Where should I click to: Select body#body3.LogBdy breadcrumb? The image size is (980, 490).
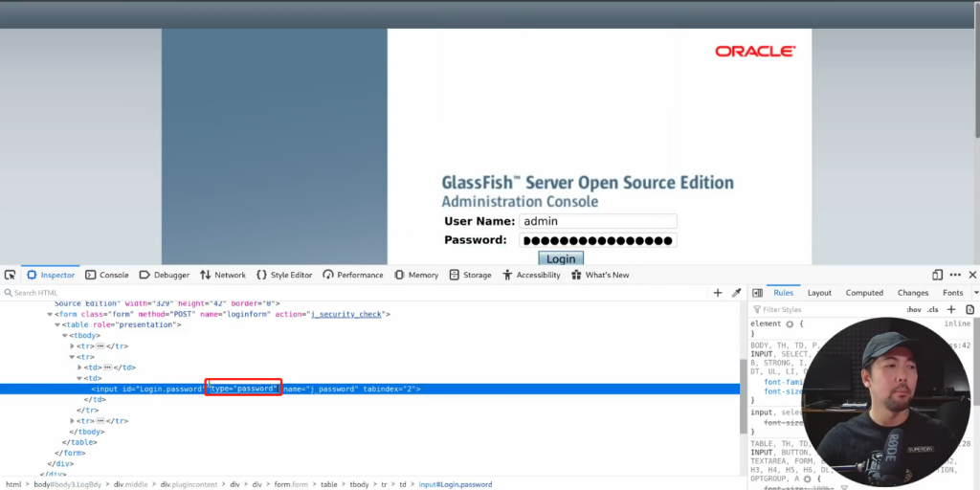tap(69, 484)
